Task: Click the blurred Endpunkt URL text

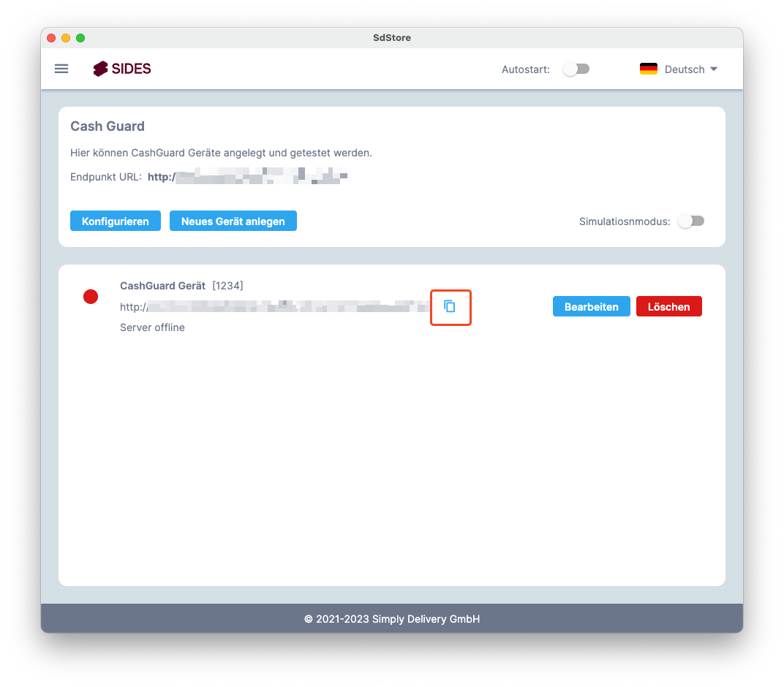Action: click(247, 177)
